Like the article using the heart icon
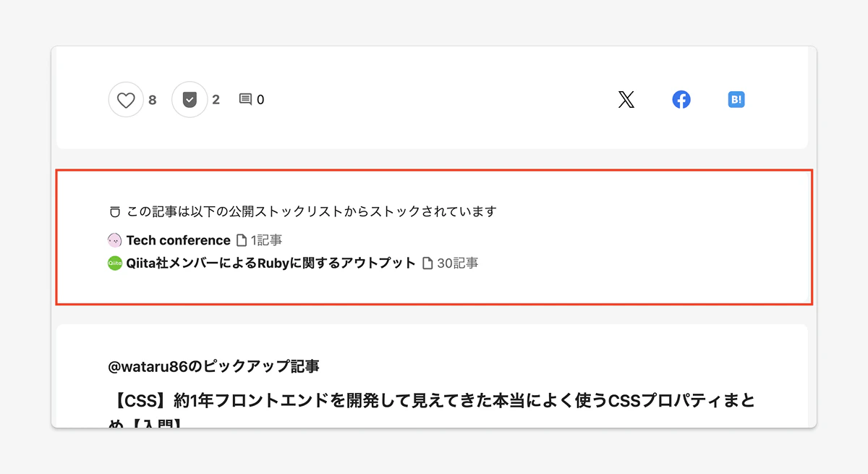 click(126, 99)
